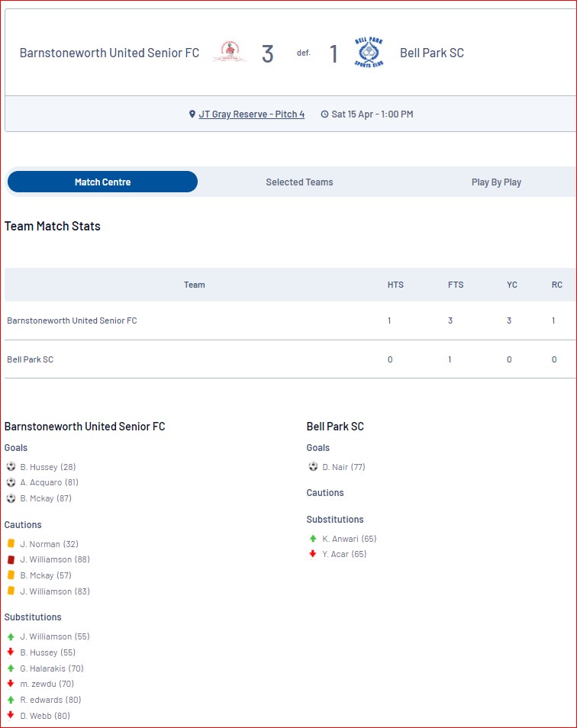
Task: Click the yellow card icon for J. Norman (32)
Action: [11, 543]
